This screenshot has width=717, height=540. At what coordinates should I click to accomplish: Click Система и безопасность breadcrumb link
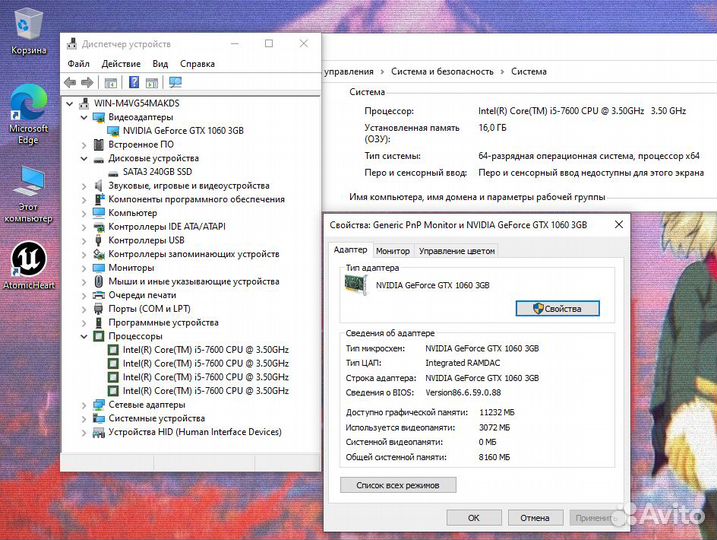[x=442, y=72]
